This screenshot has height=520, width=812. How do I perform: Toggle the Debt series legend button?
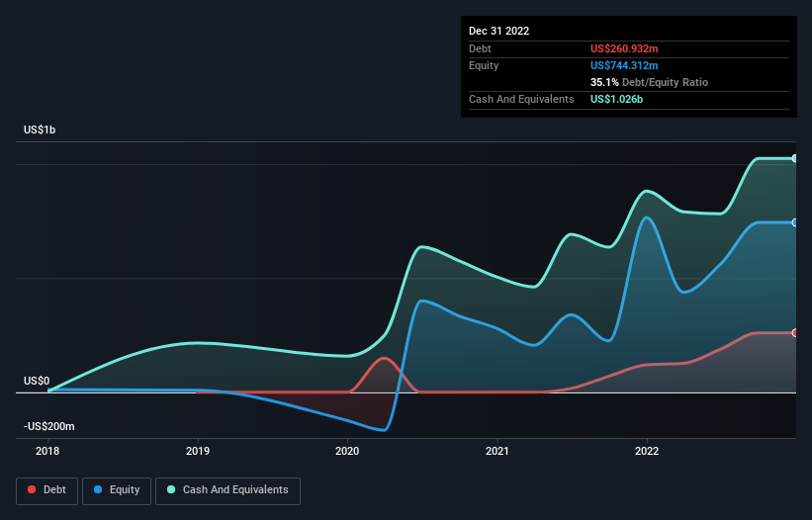click(x=46, y=490)
